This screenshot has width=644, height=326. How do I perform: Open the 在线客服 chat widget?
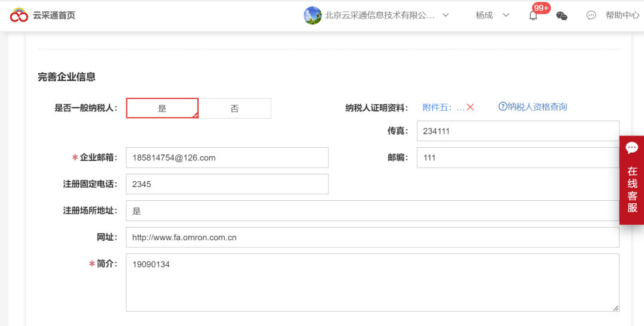tap(631, 180)
